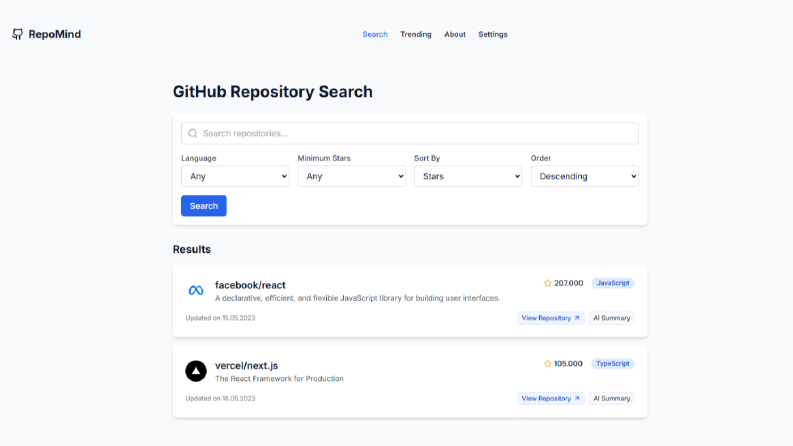793x446 pixels.
Task: View Repository for vercel/next.js
Action: click(x=551, y=398)
